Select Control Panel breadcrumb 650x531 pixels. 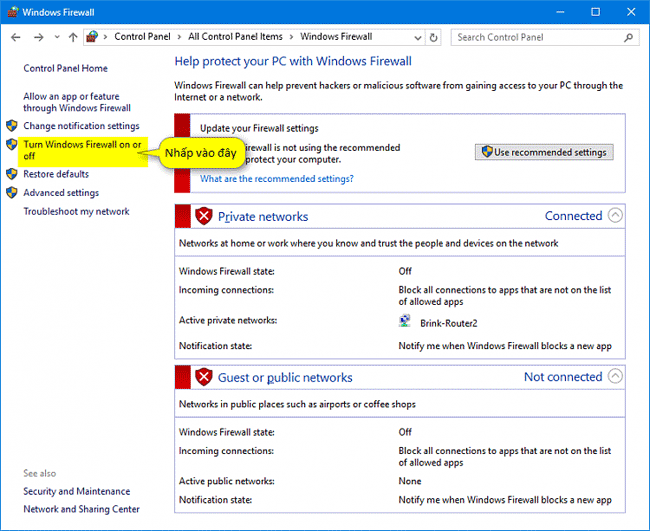[142, 37]
